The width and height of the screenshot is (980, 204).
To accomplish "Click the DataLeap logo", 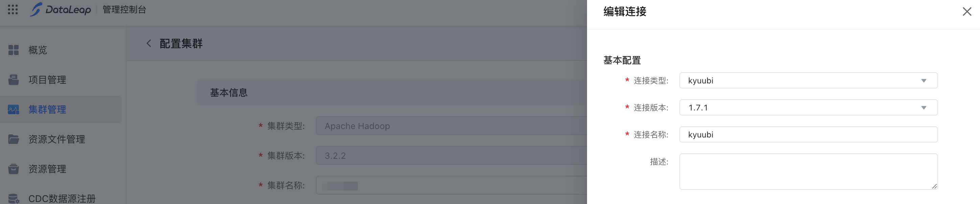I will point(61,9).
